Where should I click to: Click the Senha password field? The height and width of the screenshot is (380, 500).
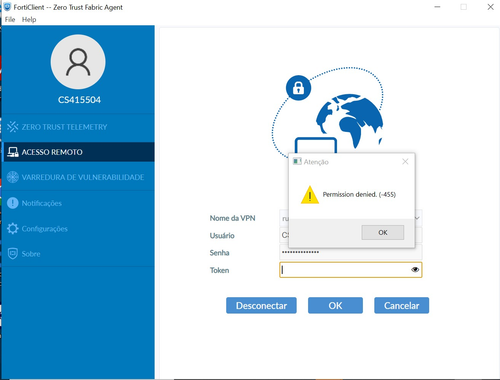click(x=351, y=252)
